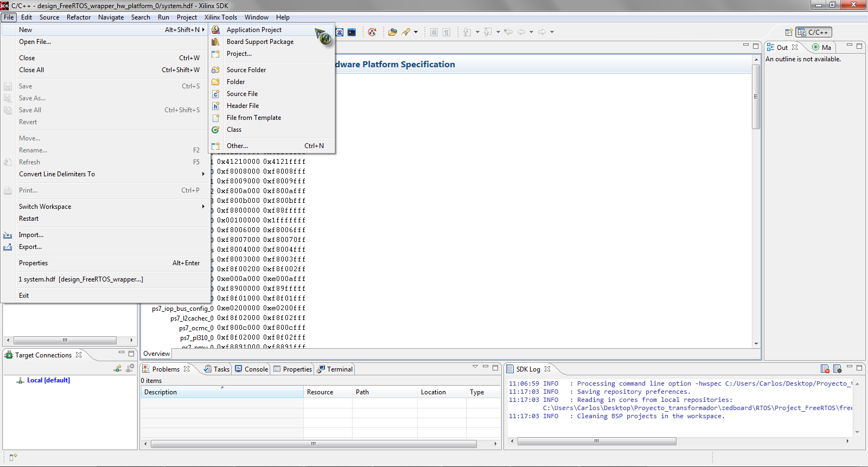Open previous annotation dropdown arrow
The height and width of the screenshot is (467, 868).
pyautogui.click(x=498, y=32)
